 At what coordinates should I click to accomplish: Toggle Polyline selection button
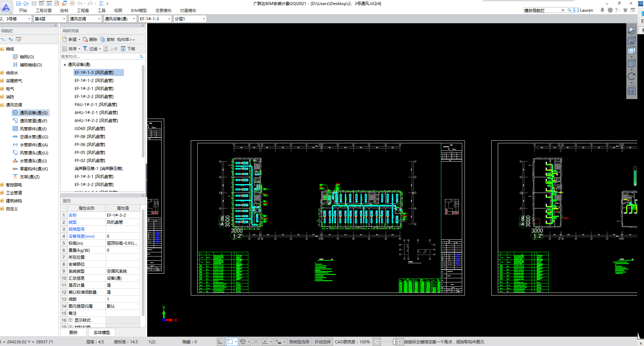322,342
